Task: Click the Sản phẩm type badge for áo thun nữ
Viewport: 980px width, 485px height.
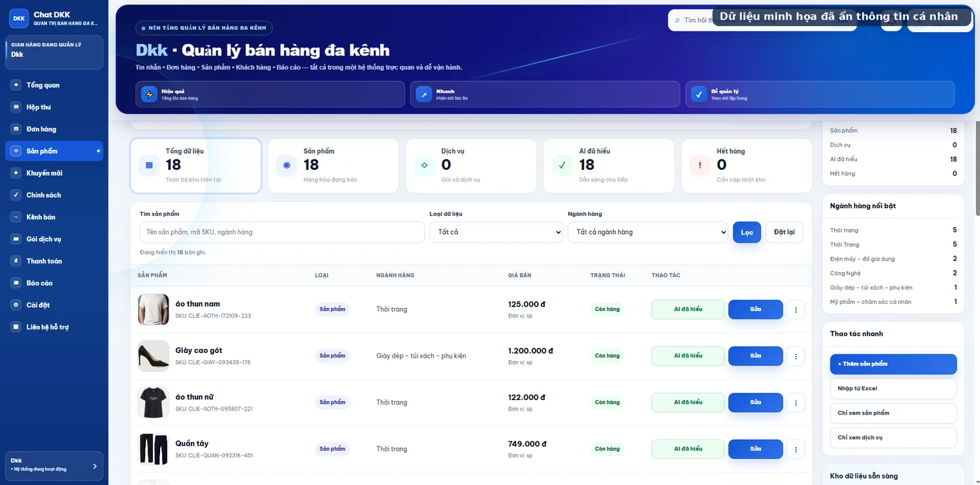Action: click(333, 403)
